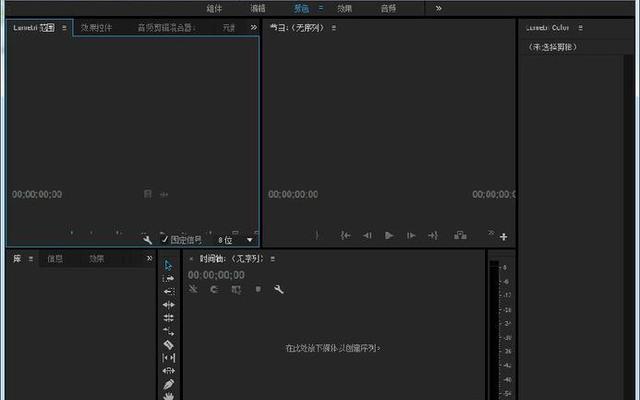Click the 在此处放下媒体以创建序列 hint text
The width and height of the screenshot is (640, 400).
point(333,348)
